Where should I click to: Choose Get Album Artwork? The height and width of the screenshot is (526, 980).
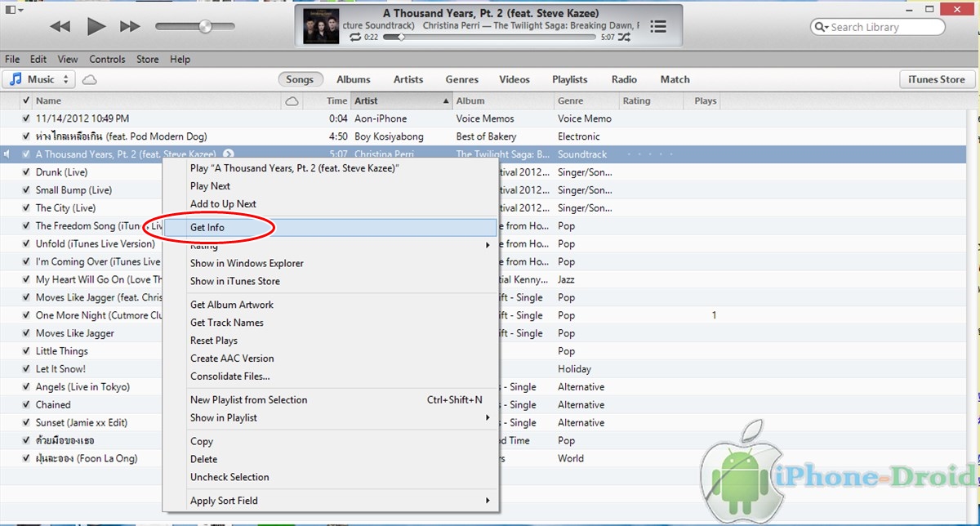pyautogui.click(x=331, y=305)
